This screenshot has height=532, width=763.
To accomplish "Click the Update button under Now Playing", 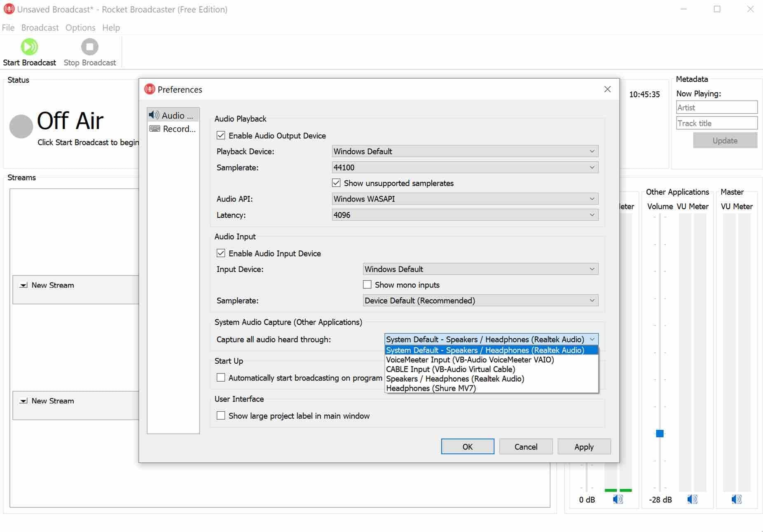I will (725, 140).
